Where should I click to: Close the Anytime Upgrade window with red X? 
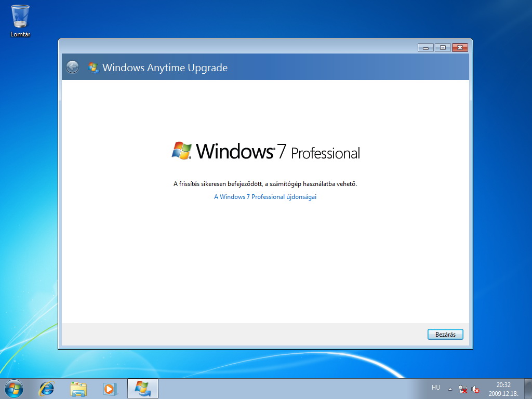(x=460, y=48)
